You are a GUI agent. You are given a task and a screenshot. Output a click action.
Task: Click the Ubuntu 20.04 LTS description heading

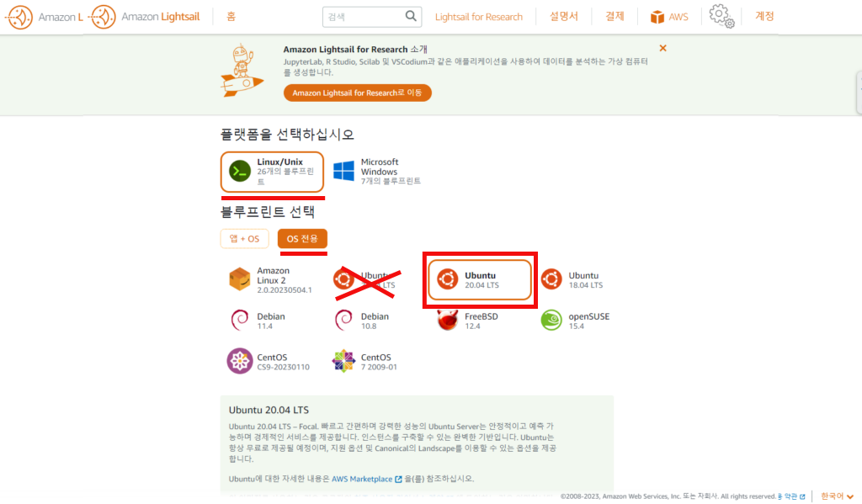[x=269, y=410]
